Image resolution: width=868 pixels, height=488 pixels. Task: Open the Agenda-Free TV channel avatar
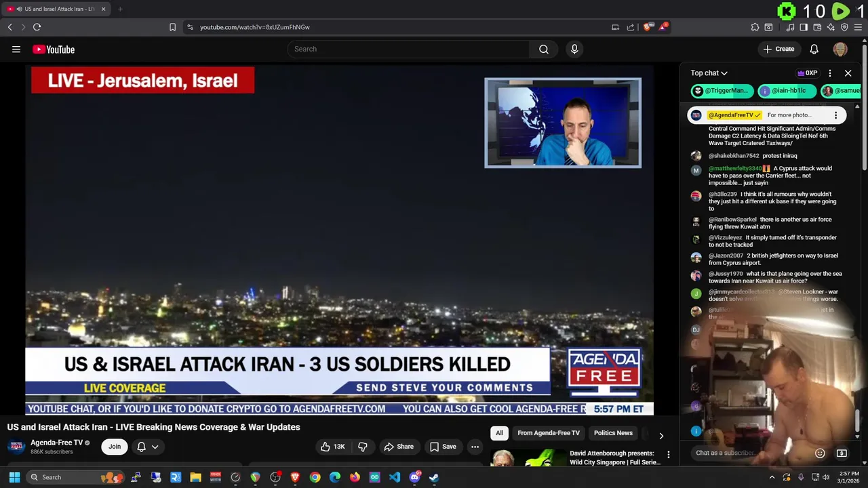click(x=16, y=447)
